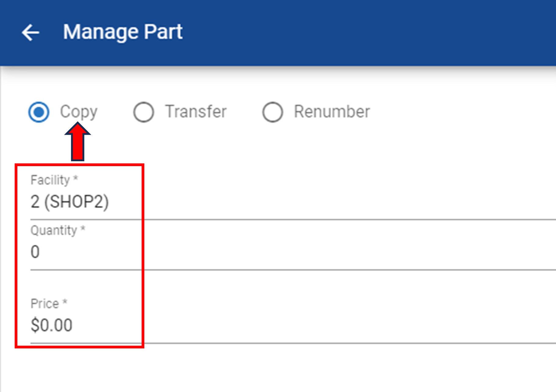The height and width of the screenshot is (392, 556).
Task: Click the Copy option label text
Action: point(79,112)
